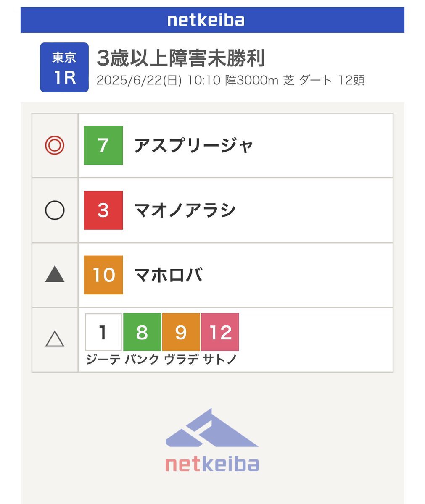425x504 pixels.
Task: Click the netkeiba mountain logo icon
Action: 212,429
